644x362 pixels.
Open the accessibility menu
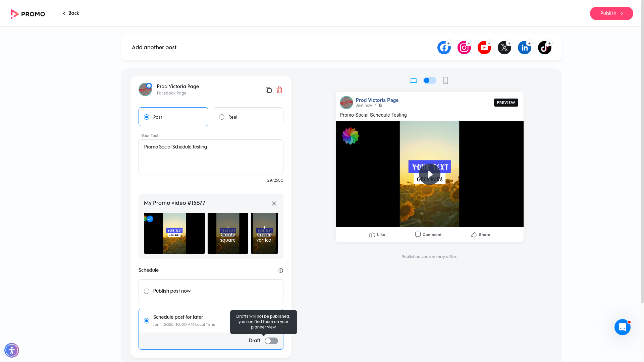(x=12, y=350)
